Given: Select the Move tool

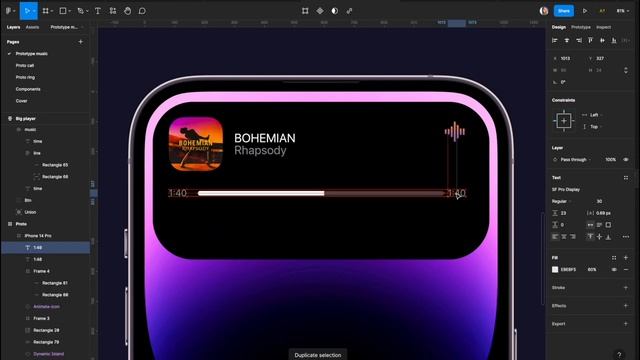Looking at the screenshot, I should (27, 11).
